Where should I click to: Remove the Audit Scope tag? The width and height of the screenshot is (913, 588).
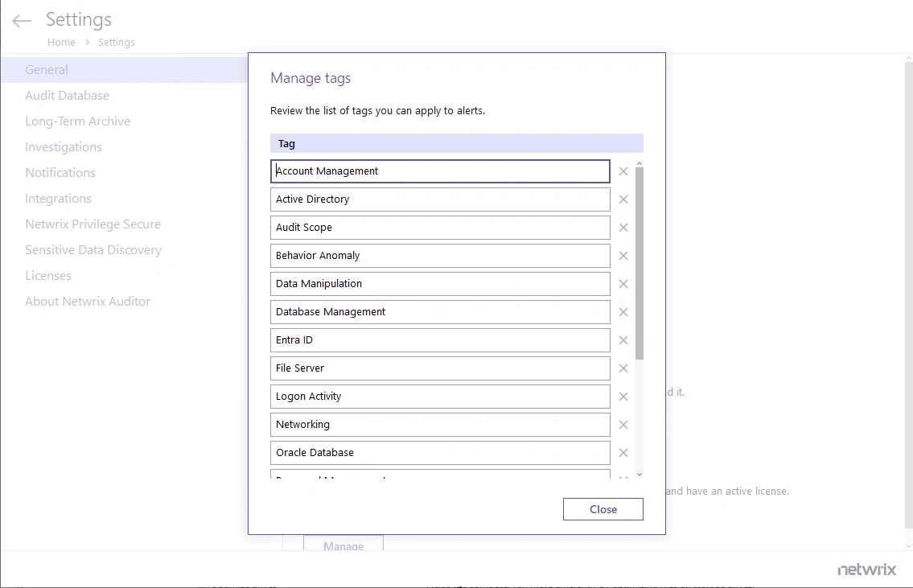pos(623,227)
